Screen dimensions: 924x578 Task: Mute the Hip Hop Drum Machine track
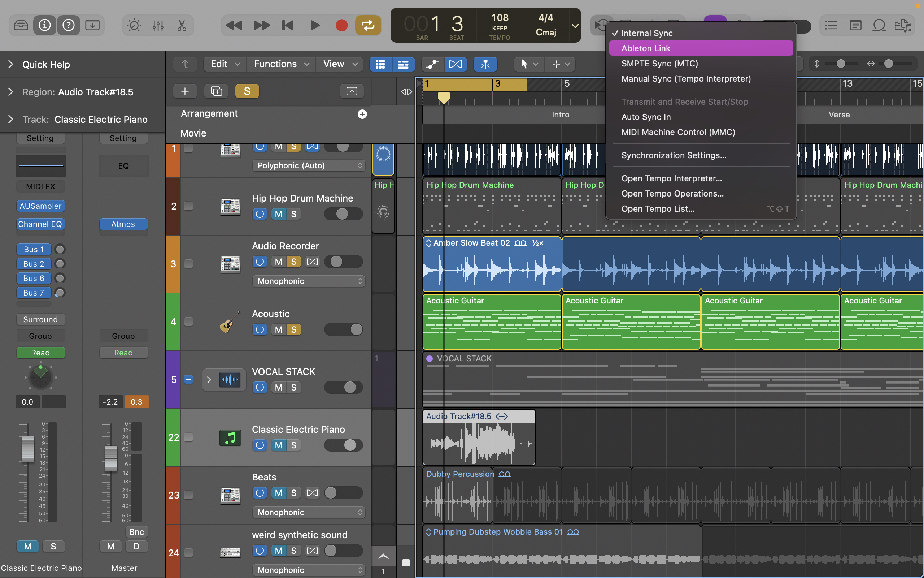coord(279,214)
